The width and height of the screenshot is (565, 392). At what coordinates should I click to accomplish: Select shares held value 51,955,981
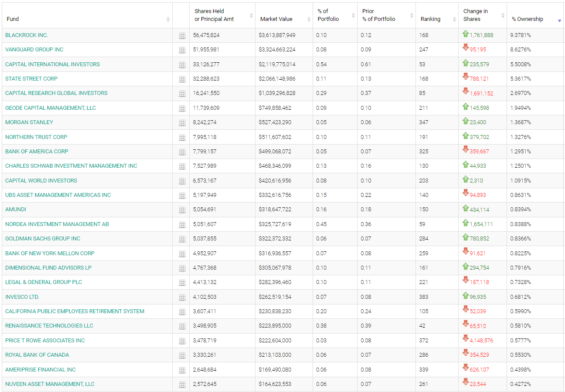click(206, 49)
